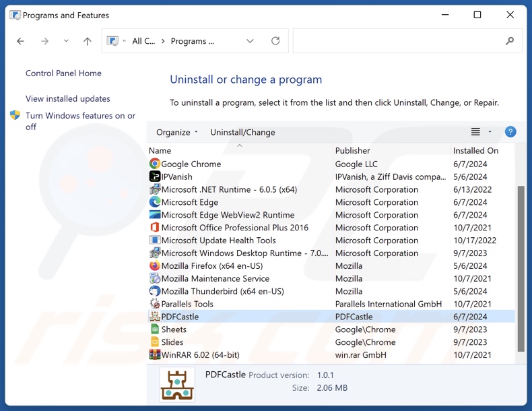Viewport: 532px width, 411px height.
Task: Click the search magnifier icon
Action: (x=510, y=41)
